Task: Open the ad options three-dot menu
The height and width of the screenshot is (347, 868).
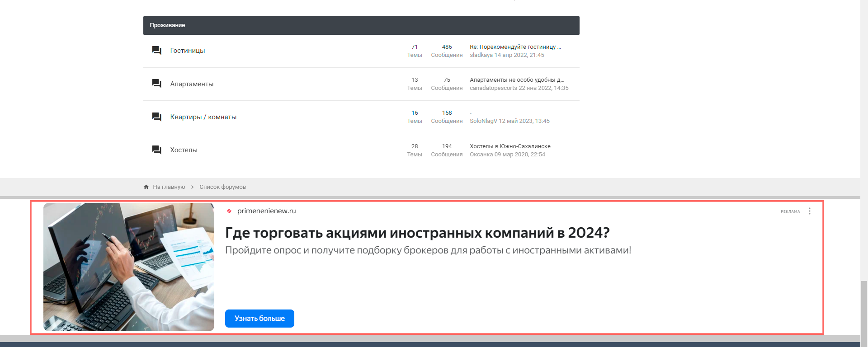Action: point(809,211)
